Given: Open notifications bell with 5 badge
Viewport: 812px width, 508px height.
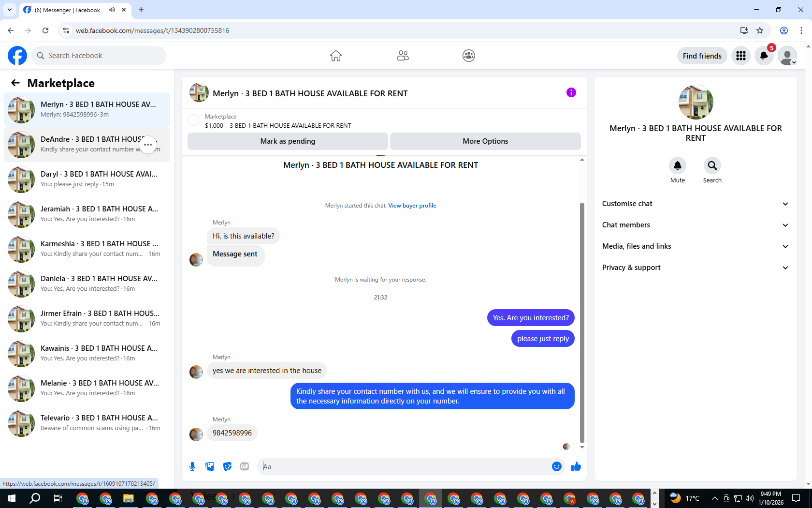Looking at the screenshot, I should coord(764,56).
